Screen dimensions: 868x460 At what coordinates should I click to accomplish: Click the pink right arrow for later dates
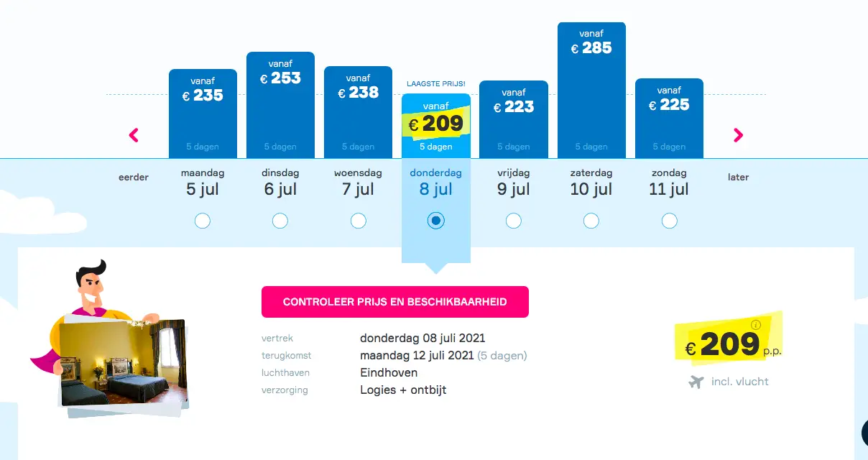click(x=738, y=135)
